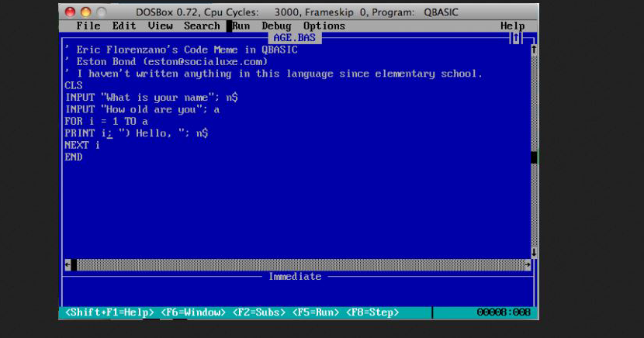Click the FOR i = 1 TO a line
Screen dimensions: 644x338
point(106,122)
